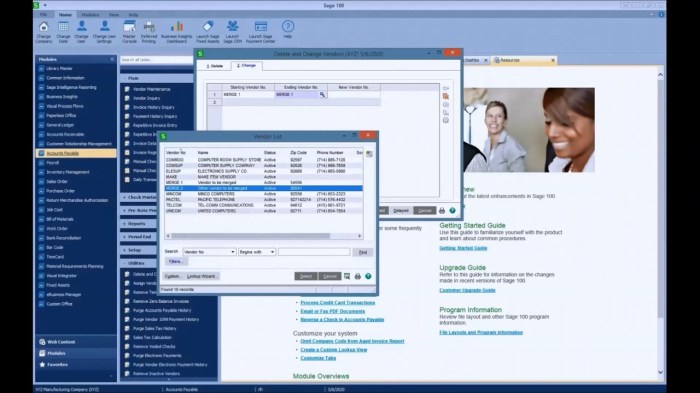700x393 pixels.
Task: Click the green help icon in Vendor List
Action: click(368, 276)
